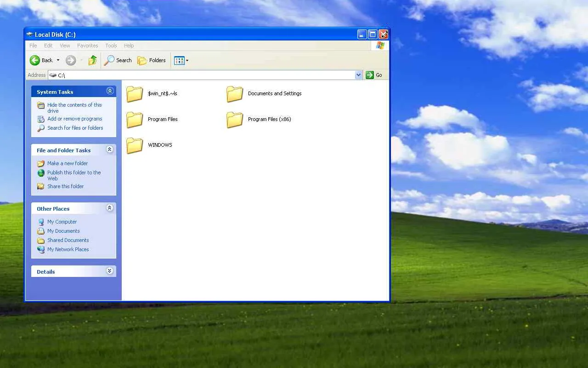Click the My Computer icon in Other Places
Image resolution: width=588 pixels, height=368 pixels.
pyautogui.click(x=41, y=222)
